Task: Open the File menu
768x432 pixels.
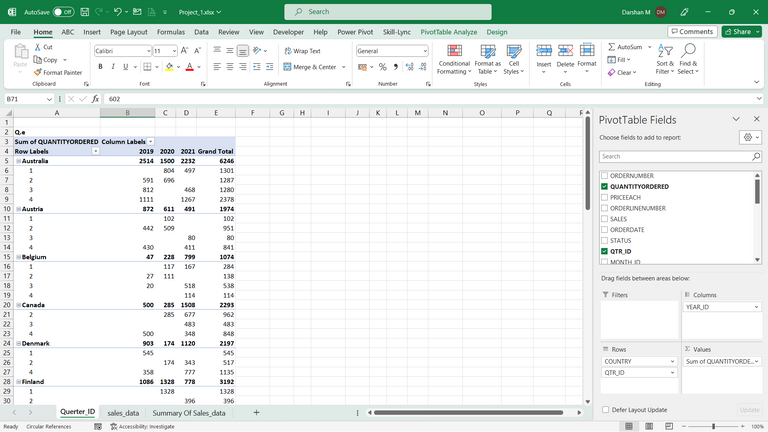Action: 16,32
